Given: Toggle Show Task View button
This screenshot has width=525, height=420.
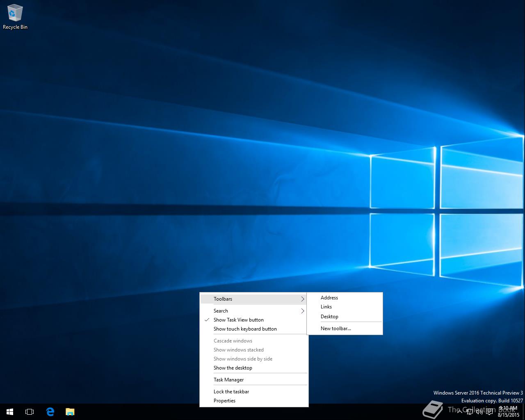Looking at the screenshot, I should tap(254, 320).
